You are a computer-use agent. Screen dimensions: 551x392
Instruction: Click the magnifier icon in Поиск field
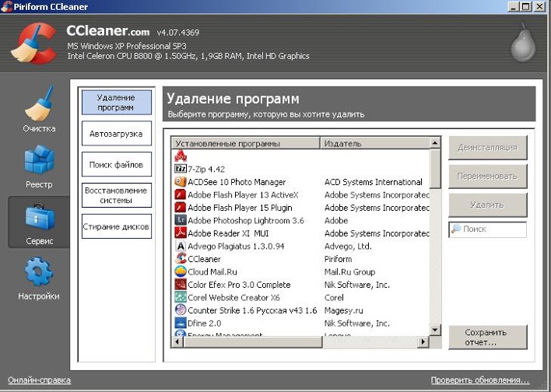456,229
